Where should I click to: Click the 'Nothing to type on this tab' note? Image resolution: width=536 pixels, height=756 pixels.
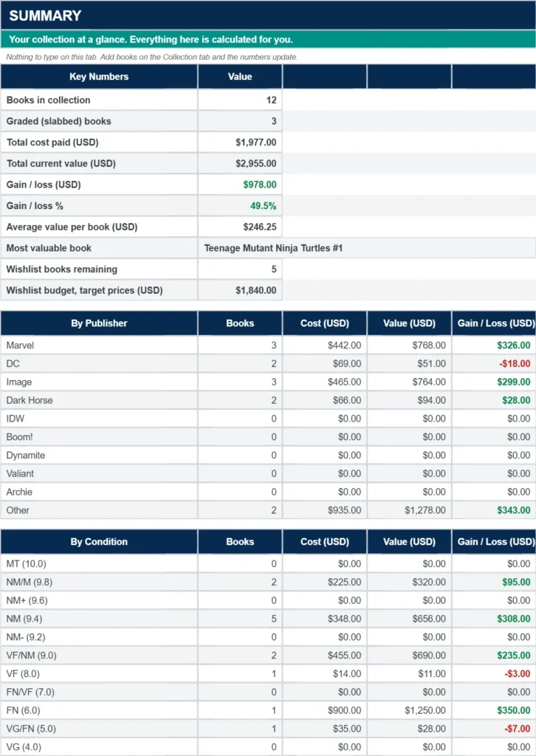click(152, 57)
